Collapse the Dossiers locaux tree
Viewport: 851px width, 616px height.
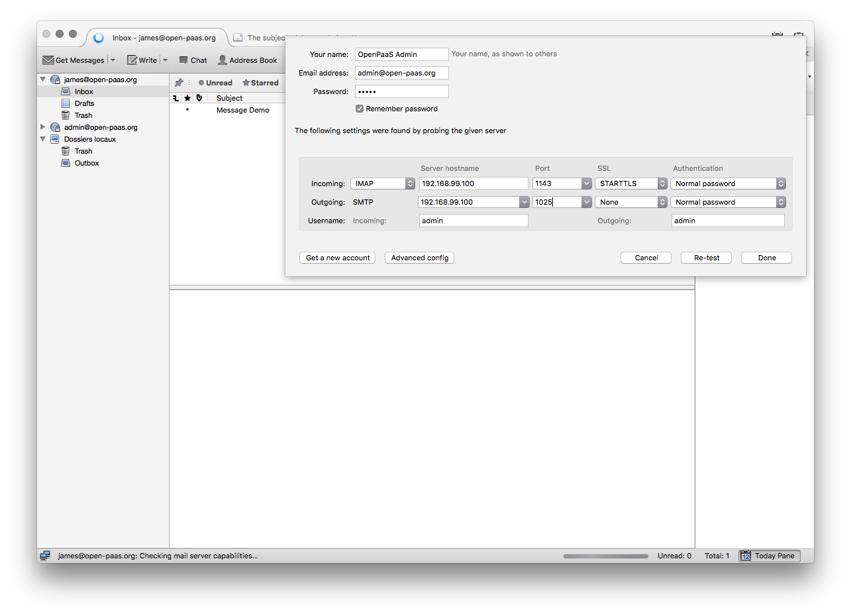click(x=43, y=139)
